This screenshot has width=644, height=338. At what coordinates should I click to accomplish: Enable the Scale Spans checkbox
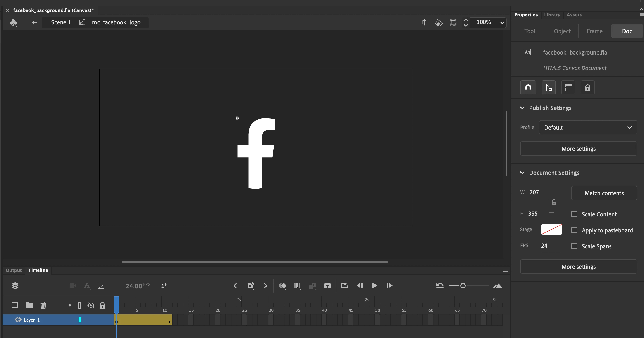[x=574, y=246]
